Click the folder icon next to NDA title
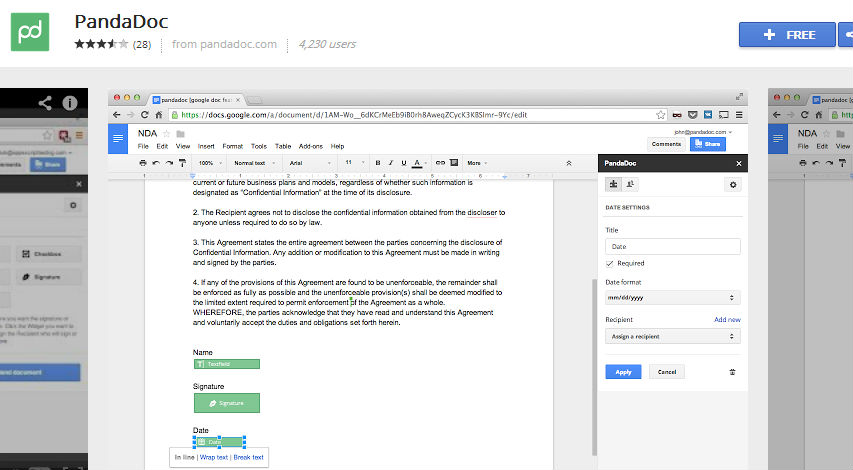Viewport: 853px width, 470px height. [x=181, y=134]
